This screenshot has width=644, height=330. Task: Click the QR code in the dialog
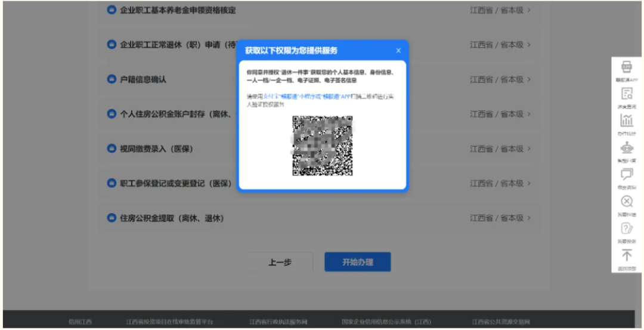pyautogui.click(x=323, y=146)
